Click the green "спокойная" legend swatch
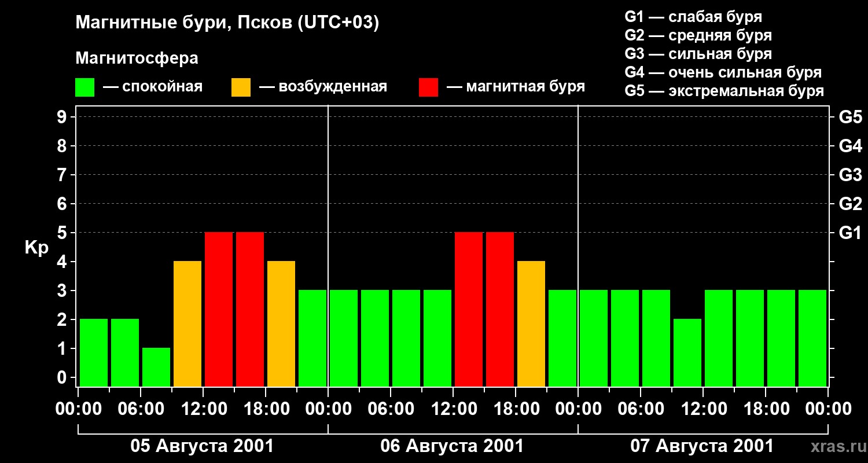The width and height of the screenshot is (868, 463). click(x=84, y=87)
